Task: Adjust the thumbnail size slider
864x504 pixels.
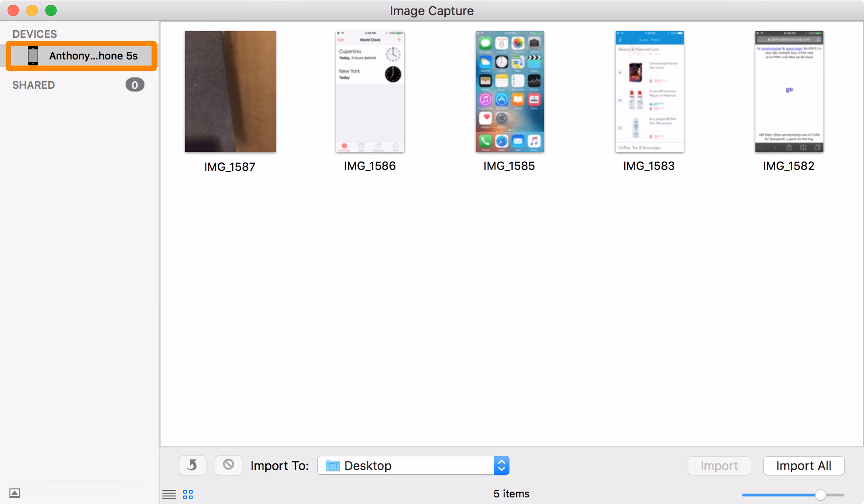Action: click(820, 495)
